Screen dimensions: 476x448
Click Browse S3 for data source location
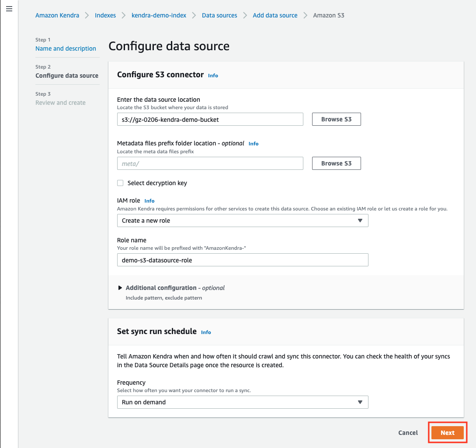tap(337, 119)
